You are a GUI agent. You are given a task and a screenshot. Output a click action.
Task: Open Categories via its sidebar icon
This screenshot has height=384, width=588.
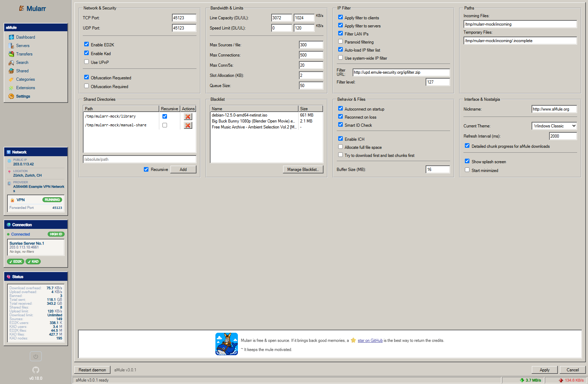11,79
